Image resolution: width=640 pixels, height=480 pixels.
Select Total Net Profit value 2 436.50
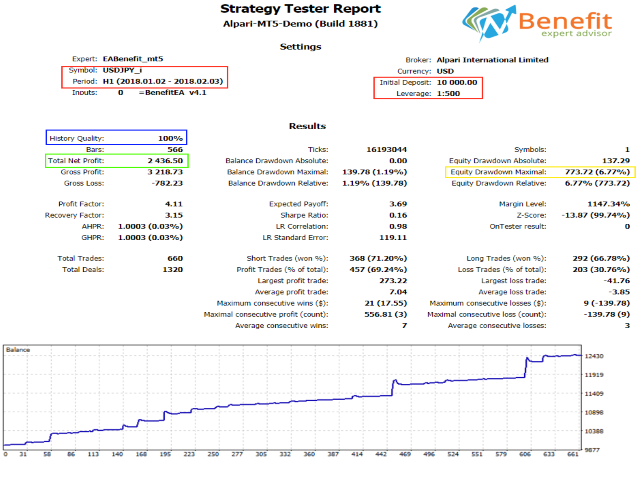tap(165, 160)
